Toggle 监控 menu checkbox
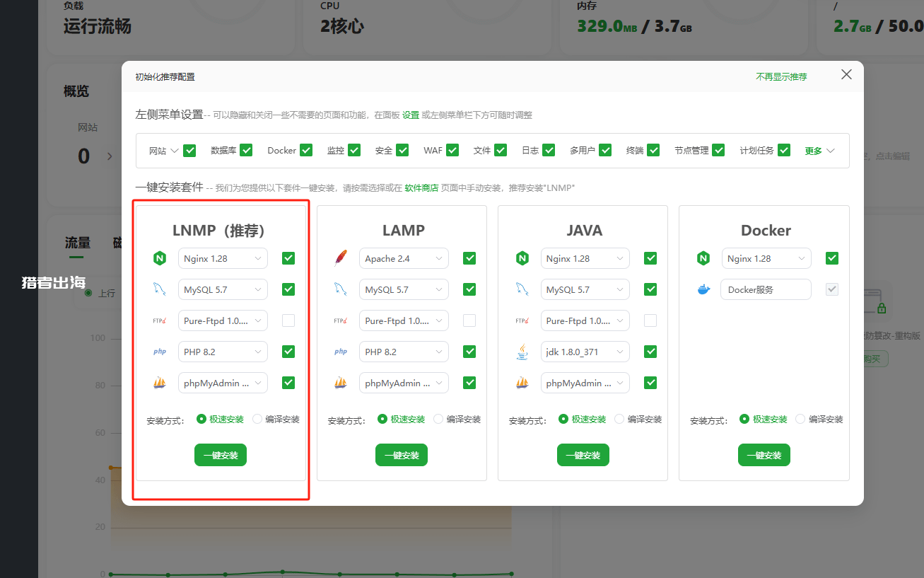 pos(354,150)
